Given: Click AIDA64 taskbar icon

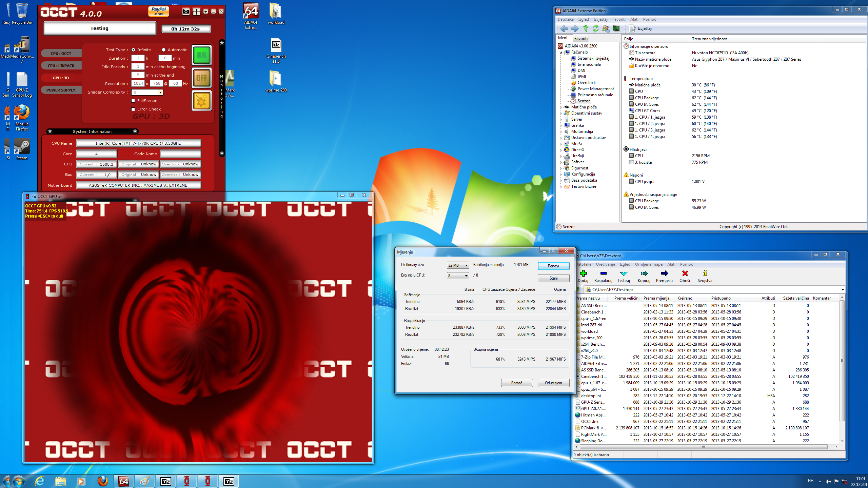Looking at the screenshot, I should pos(124,481).
